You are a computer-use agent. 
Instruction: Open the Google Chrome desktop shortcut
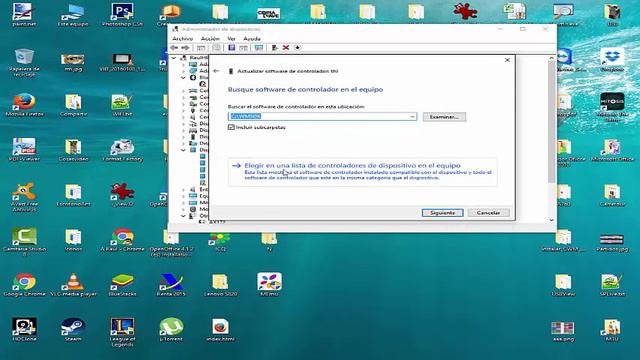coord(24,284)
